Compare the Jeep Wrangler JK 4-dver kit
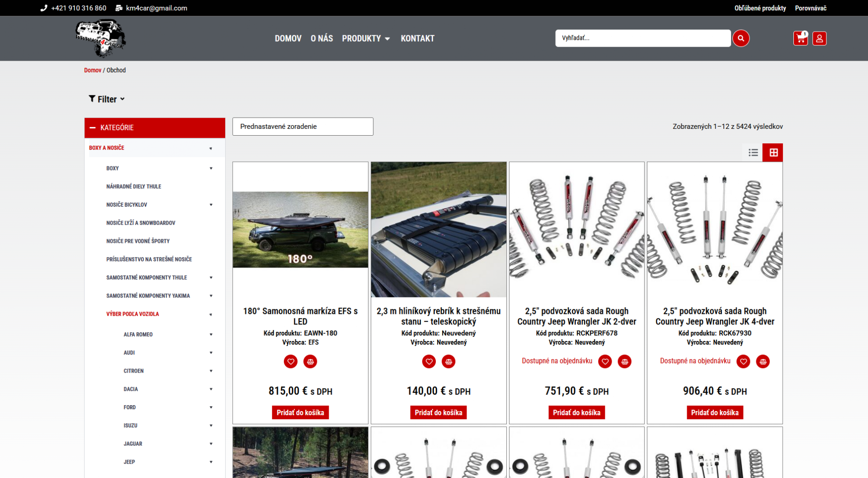Image resolution: width=868 pixels, height=478 pixels. tap(763, 362)
